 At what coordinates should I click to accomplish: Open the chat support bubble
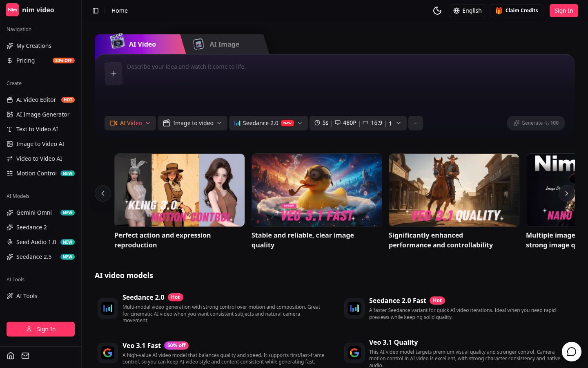(572, 352)
